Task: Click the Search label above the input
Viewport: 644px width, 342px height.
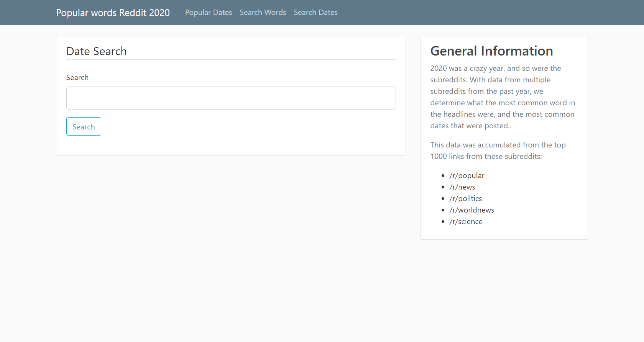Action: tap(77, 77)
